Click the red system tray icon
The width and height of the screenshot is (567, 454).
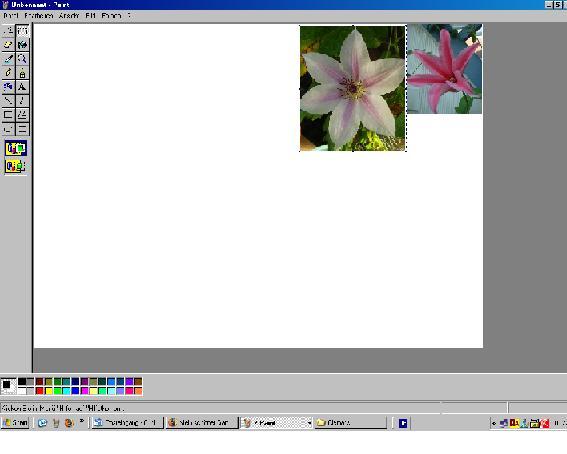545,423
